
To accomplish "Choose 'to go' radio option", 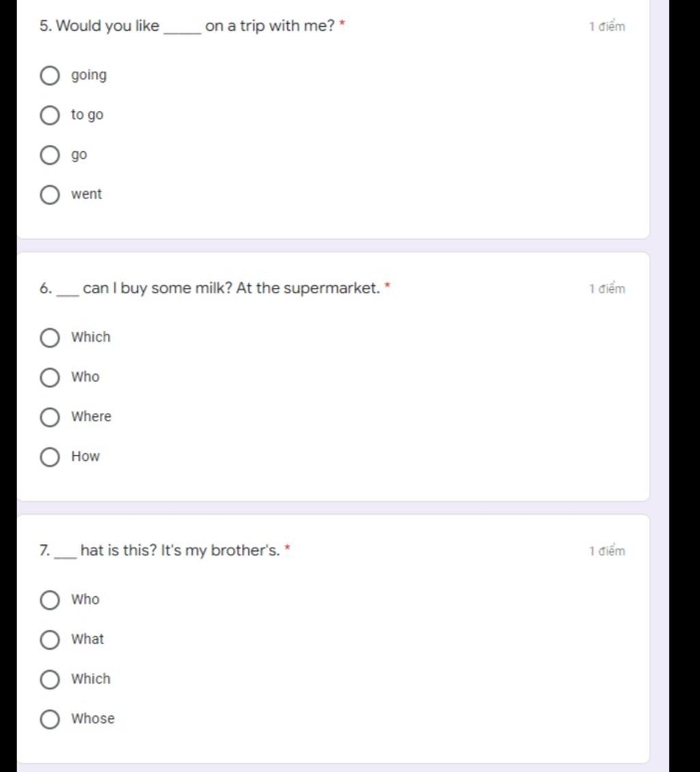I will 50,115.
